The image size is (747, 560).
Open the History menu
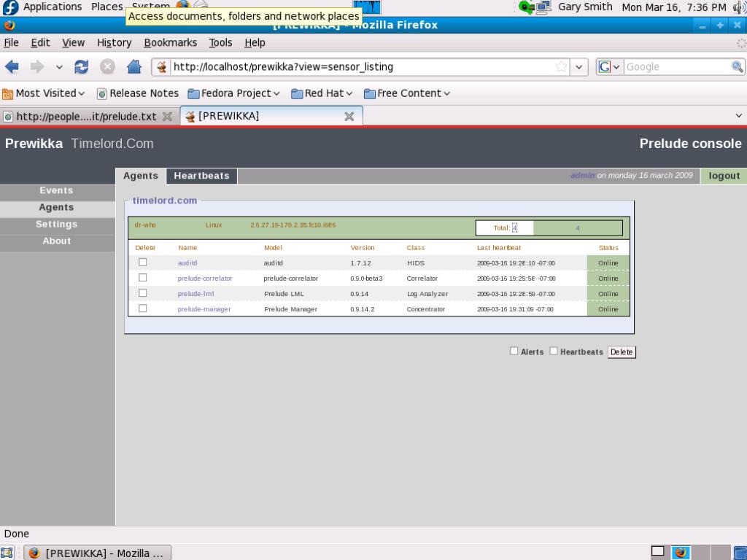(115, 43)
